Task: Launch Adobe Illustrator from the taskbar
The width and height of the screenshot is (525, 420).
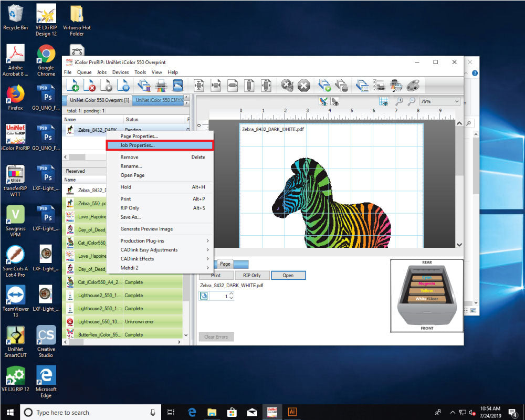Action: pos(292,412)
